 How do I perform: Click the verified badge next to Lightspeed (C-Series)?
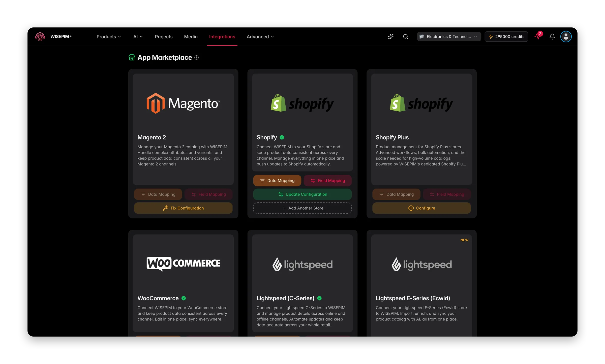[x=319, y=298]
